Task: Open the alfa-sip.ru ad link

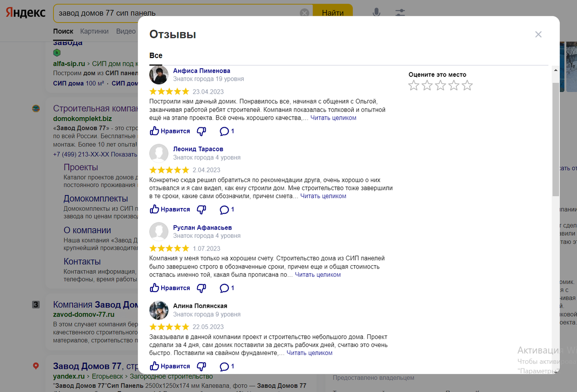Action: [69, 63]
